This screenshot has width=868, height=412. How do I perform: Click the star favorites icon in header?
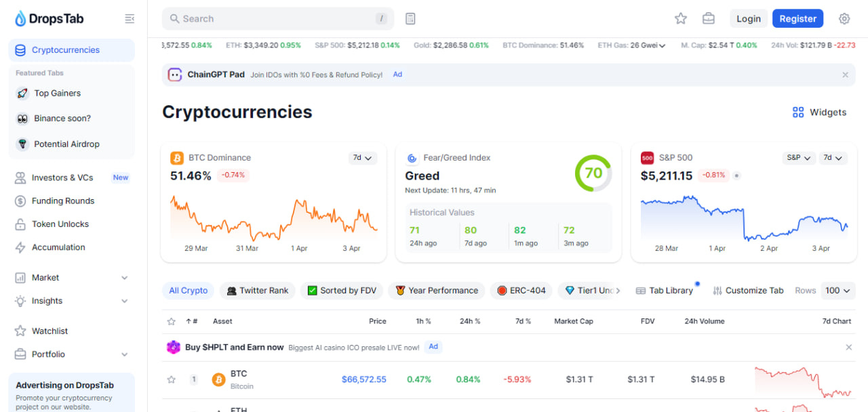[x=681, y=19]
